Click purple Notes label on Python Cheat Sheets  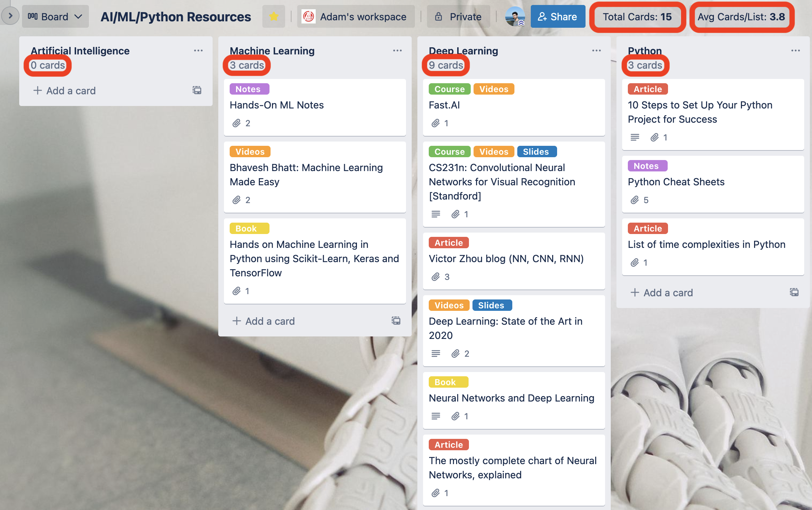pyautogui.click(x=647, y=166)
